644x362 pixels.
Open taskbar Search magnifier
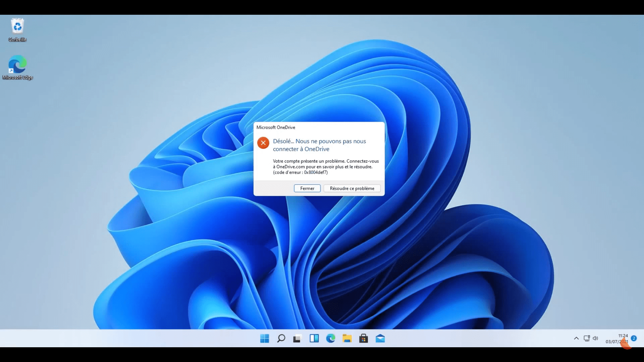[x=281, y=339]
